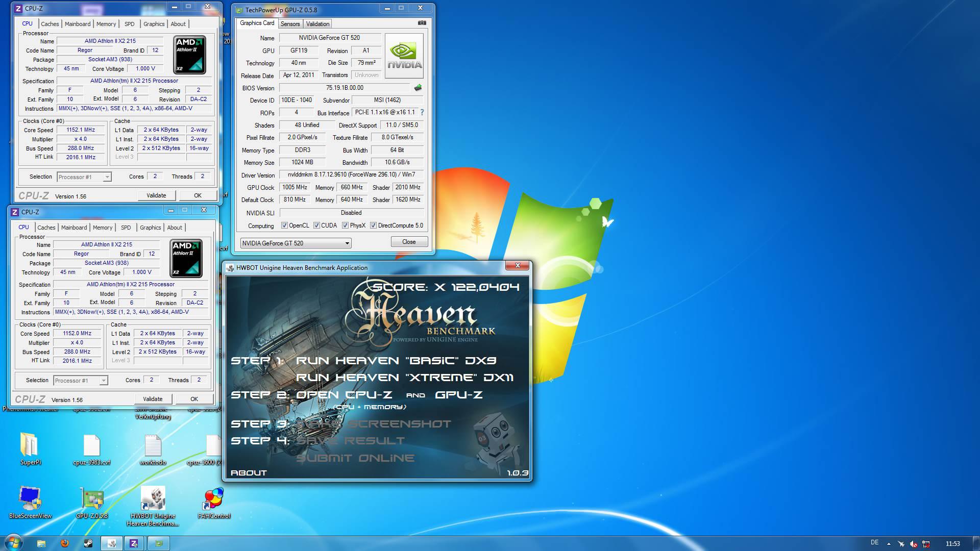This screenshot has height=551, width=980.
Task: Click the save BIOS chip icon in GPU-Z
Action: coord(418,88)
